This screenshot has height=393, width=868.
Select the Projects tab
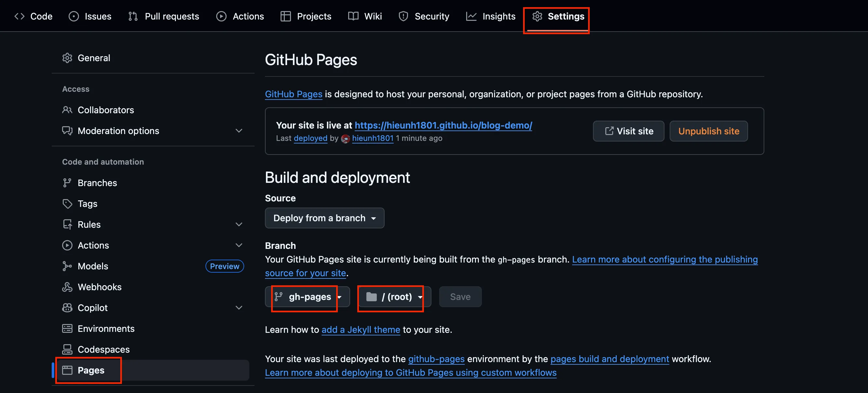tap(306, 16)
